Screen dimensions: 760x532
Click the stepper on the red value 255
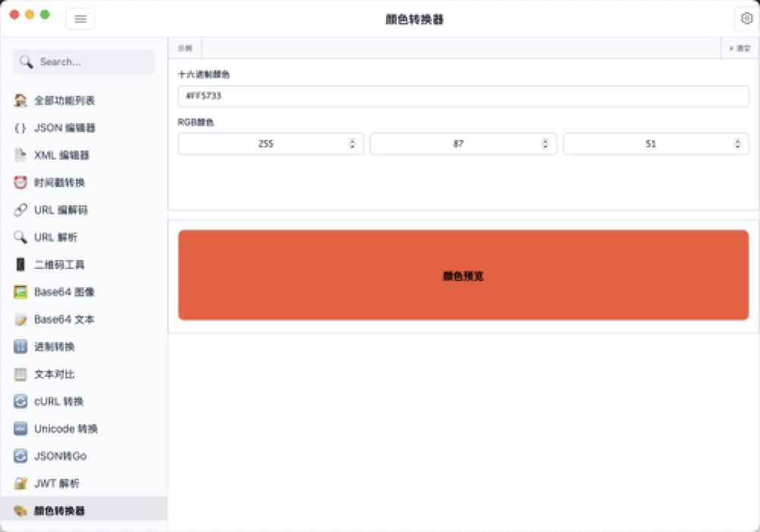352,144
